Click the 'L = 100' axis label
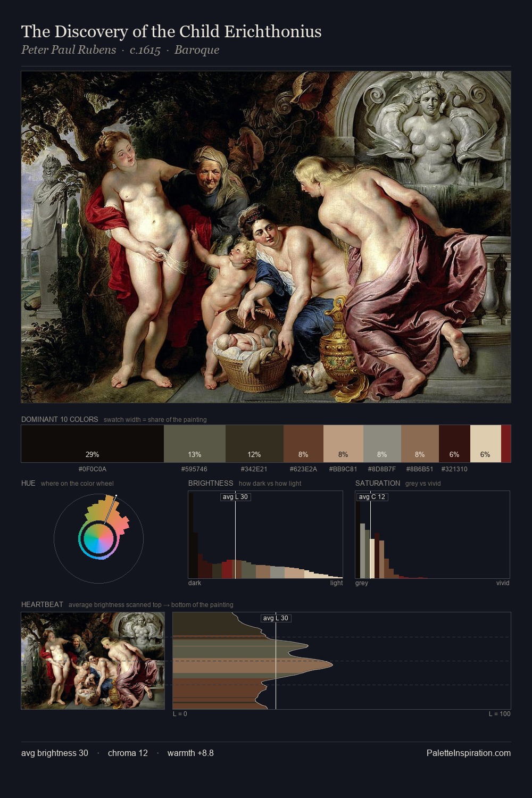The width and height of the screenshot is (532, 798). pos(500,714)
